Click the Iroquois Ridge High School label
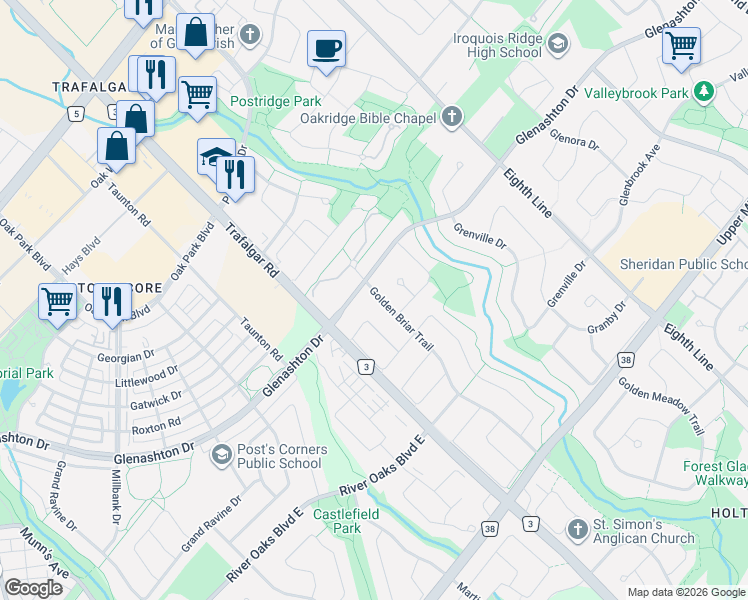The image size is (748, 600). [x=498, y=45]
